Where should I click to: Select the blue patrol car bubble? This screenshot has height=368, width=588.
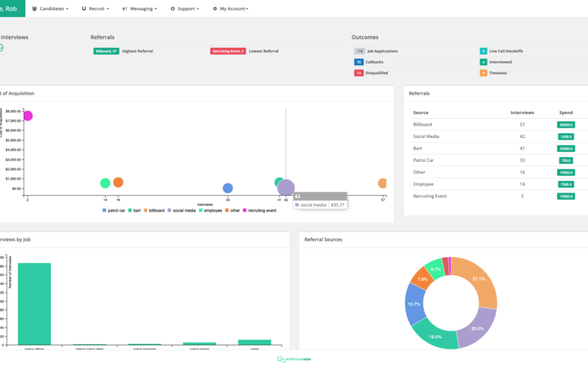[x=228, y=188]
